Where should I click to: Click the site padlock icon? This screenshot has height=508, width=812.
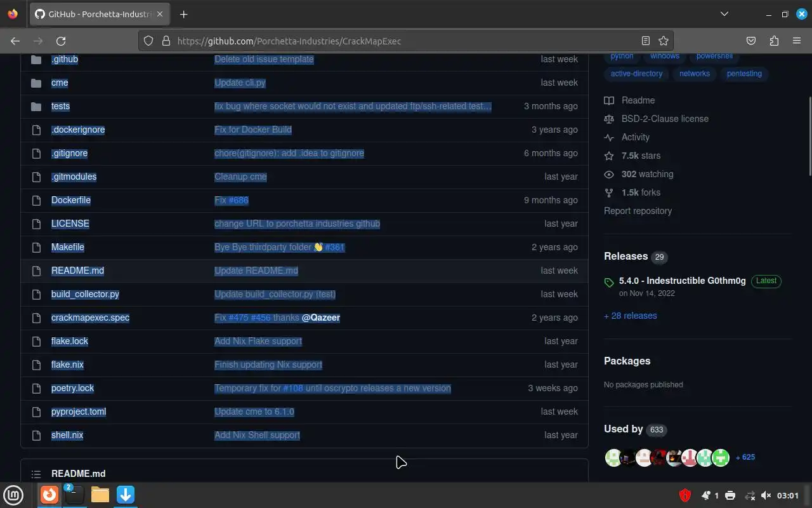pos(166,41)
